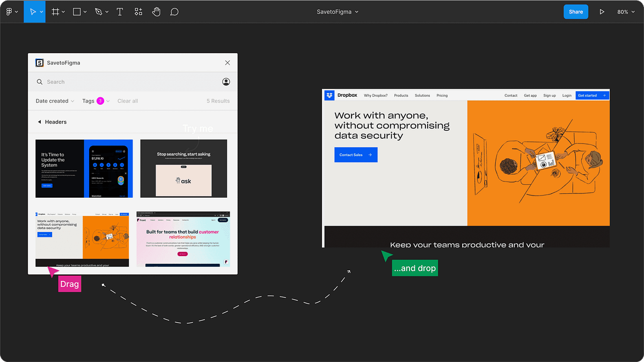Select the Text tool in the toolbar
This screenshot has height=362, width=644.
[120, 11]
